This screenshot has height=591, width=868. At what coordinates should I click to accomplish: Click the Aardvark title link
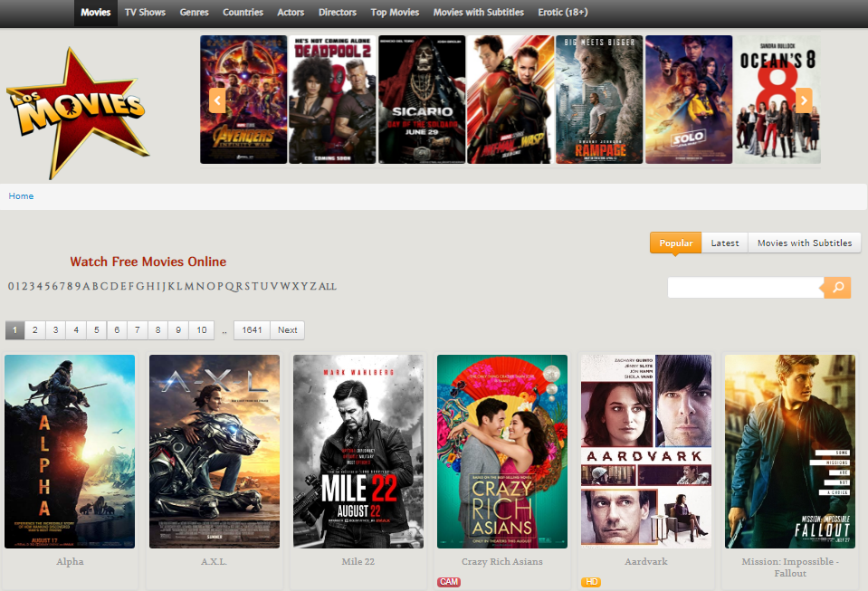click(x=646, y=562)
